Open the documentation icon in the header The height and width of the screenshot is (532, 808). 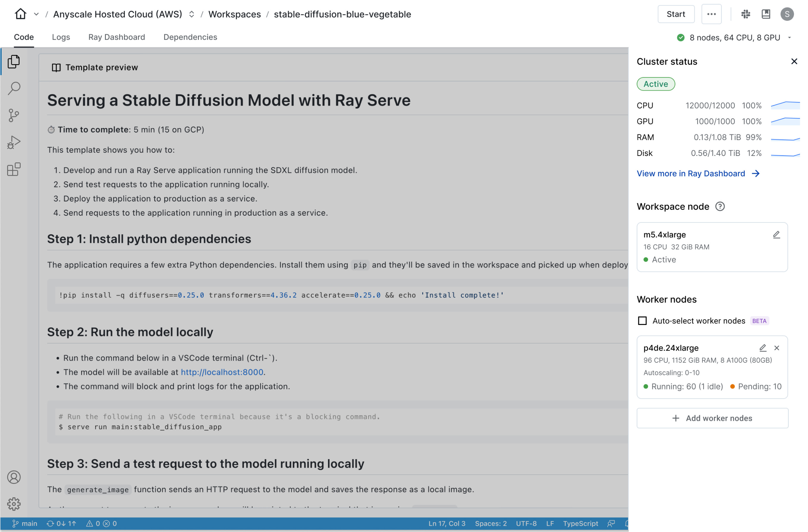pos(765,14)
